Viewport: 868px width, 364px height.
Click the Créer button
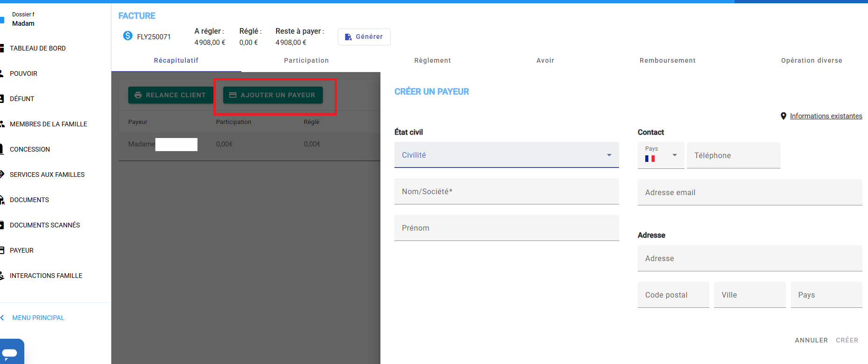coord(847,340)
